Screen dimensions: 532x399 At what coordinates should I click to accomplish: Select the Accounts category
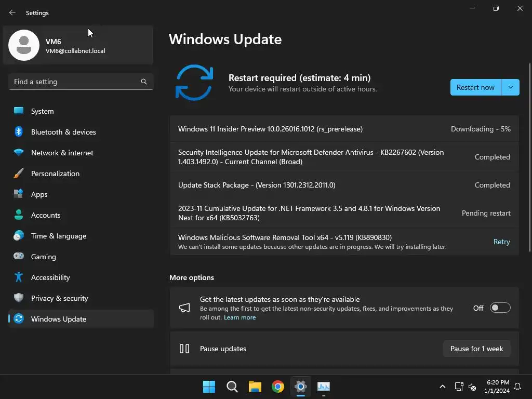tap(81, 215)
